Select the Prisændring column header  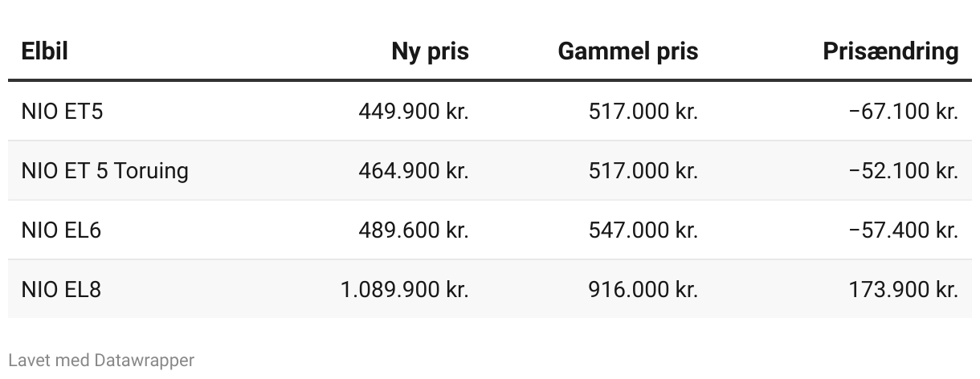(x=891, y=51)
